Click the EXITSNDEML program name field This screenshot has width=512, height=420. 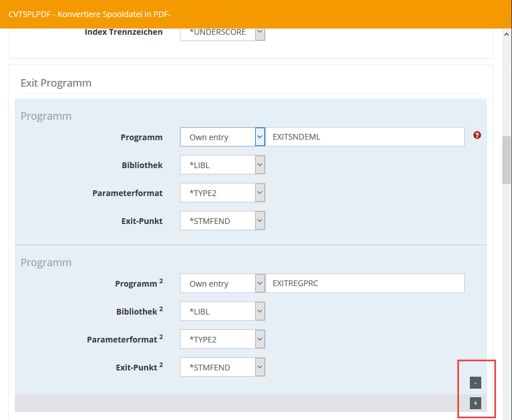tap(366, 137)
